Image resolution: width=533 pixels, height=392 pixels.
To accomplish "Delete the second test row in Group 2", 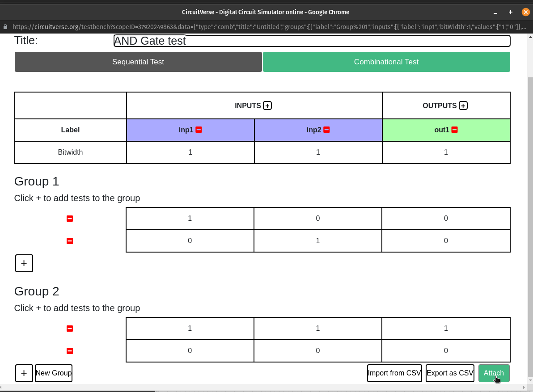I will pyautogui.click(x=70, y=351).
